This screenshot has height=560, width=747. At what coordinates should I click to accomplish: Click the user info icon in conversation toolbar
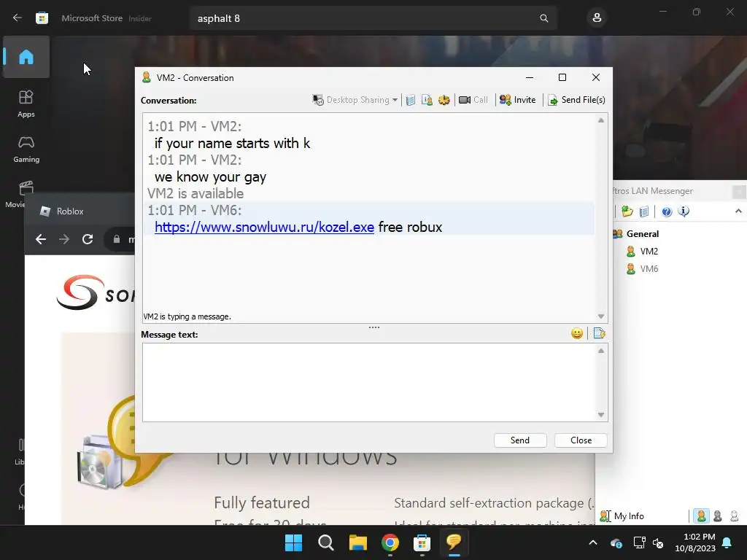click(427, 100)
